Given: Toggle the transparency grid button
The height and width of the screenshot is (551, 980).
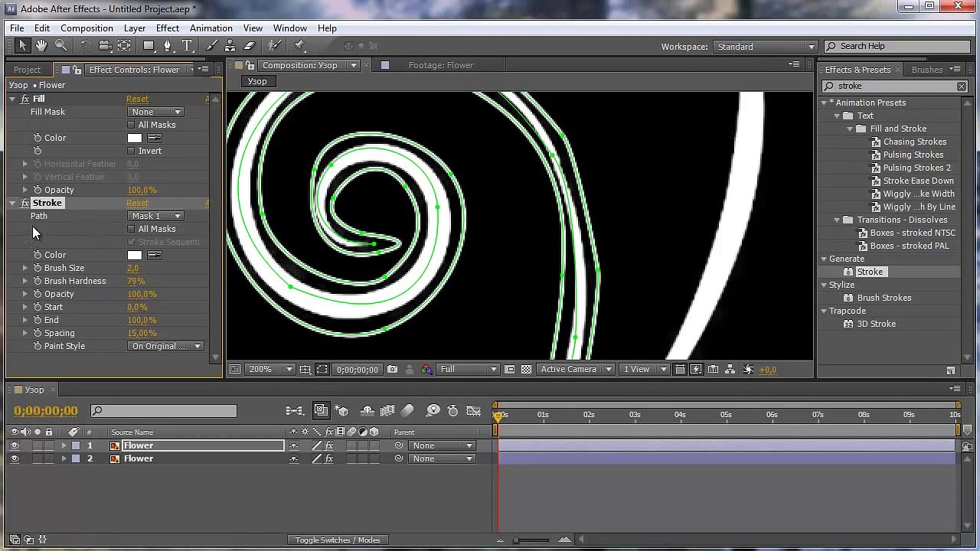Looking at the screenshot, I should [x=527, y=369].
